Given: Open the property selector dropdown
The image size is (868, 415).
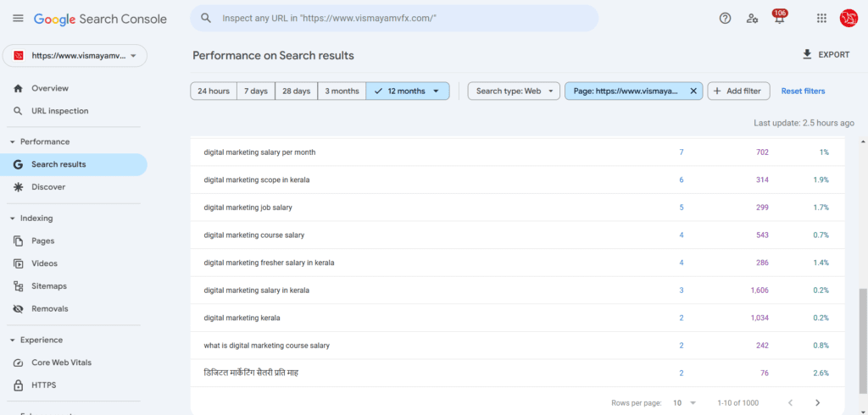Looking at the screenshot, I should click(x=75, y=56).
